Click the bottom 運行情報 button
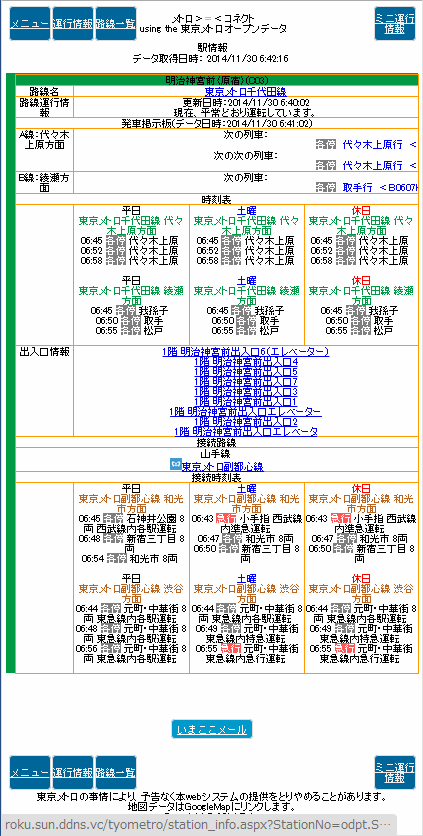The height and width of the screenshot is (836, 423). tap(73, 773)
